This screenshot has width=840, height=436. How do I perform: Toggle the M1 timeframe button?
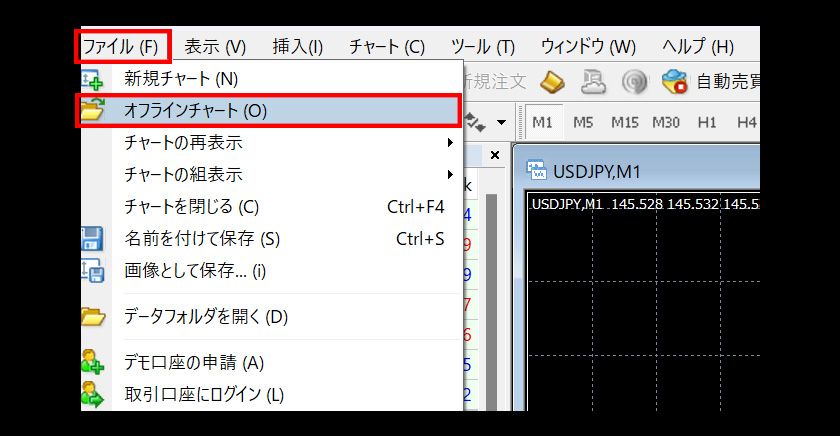542,122
